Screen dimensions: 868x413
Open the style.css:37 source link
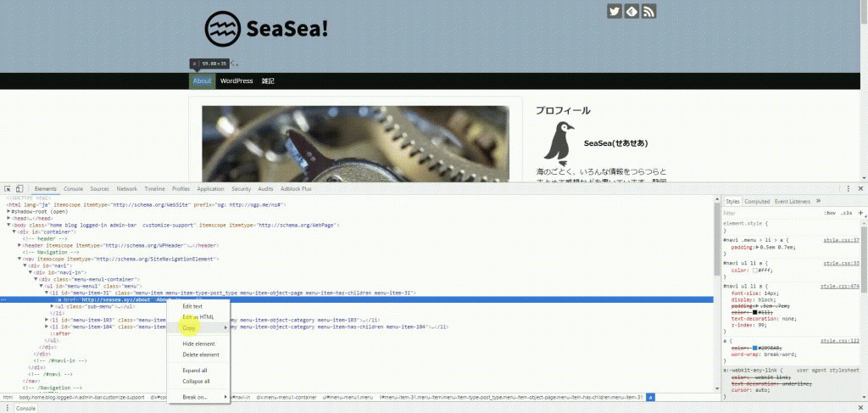coord(842,240)
